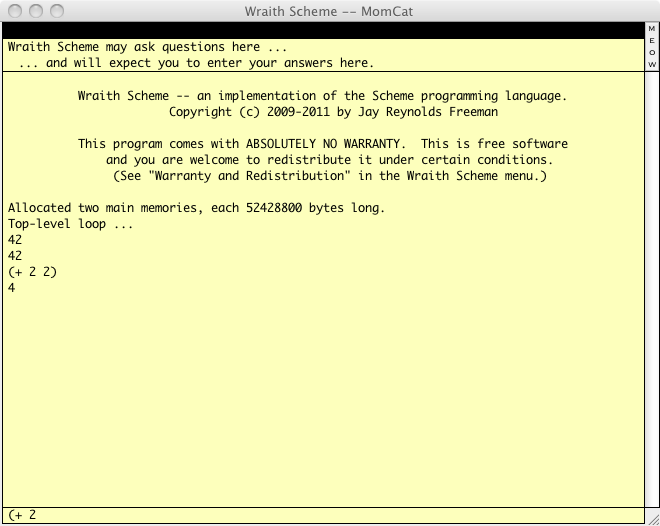Click the result "4" in the transcript
Screen dimensions: 660x526
tap(12, 288)
